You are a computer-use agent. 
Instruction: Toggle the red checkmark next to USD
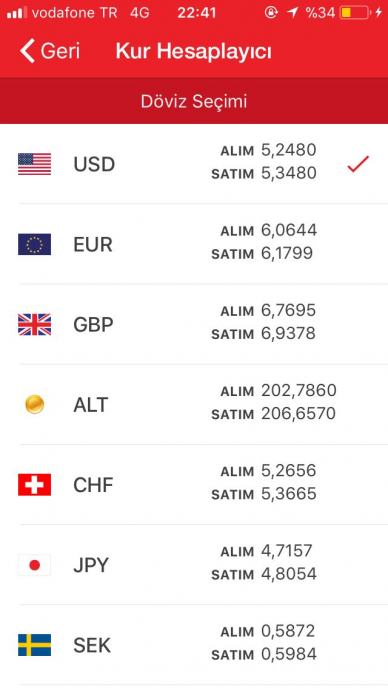pos(358,164)
